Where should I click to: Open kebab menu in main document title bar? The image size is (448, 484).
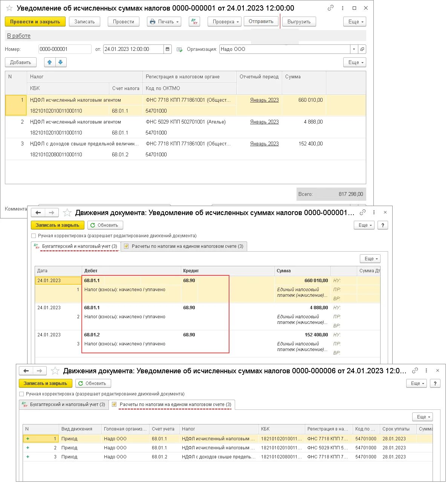pos(342,8)
